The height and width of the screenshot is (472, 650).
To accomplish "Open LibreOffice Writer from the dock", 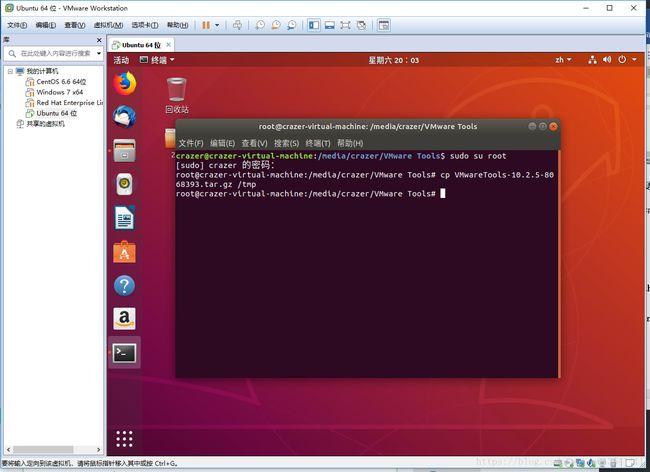I will point(124,218).
